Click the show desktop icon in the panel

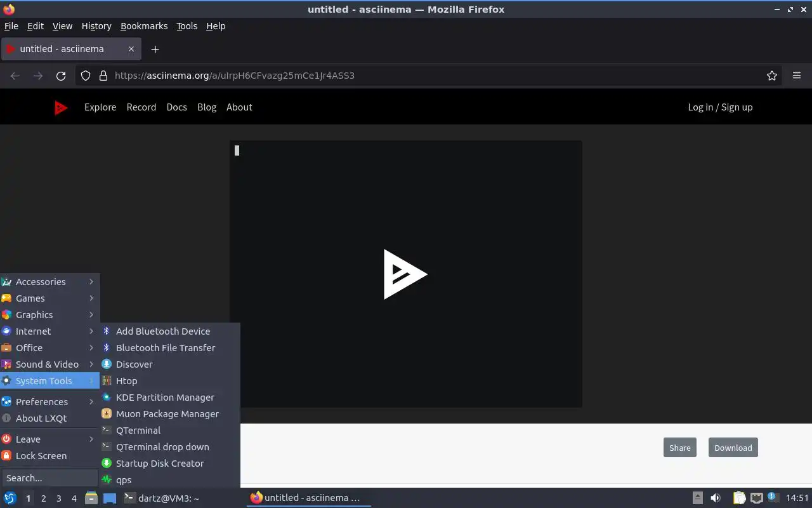110,498
